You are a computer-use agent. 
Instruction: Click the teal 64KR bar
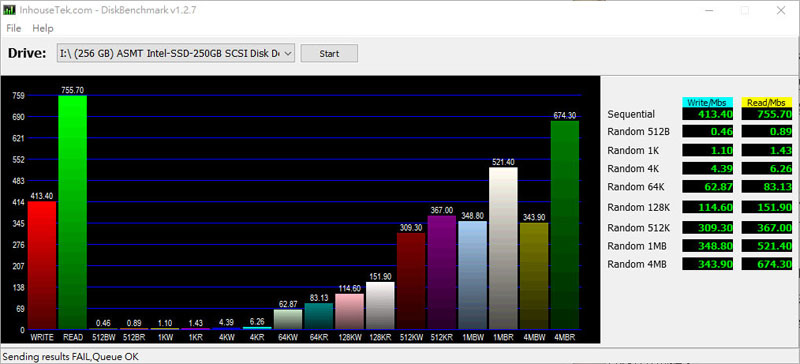click(x=319, y=316)
